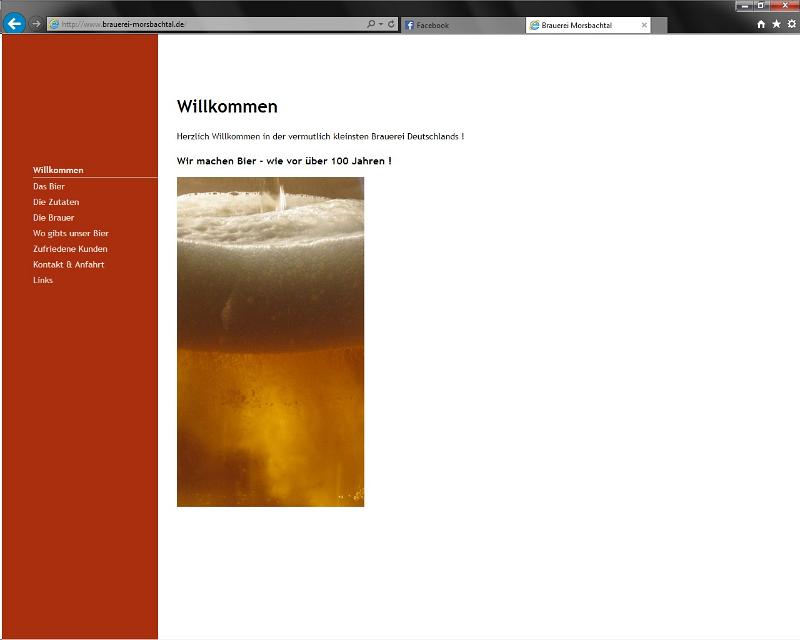800x640 pixels.
Task: Click the search magnifier in address bar
Action: pyautogui.click(x=371, y=24)
